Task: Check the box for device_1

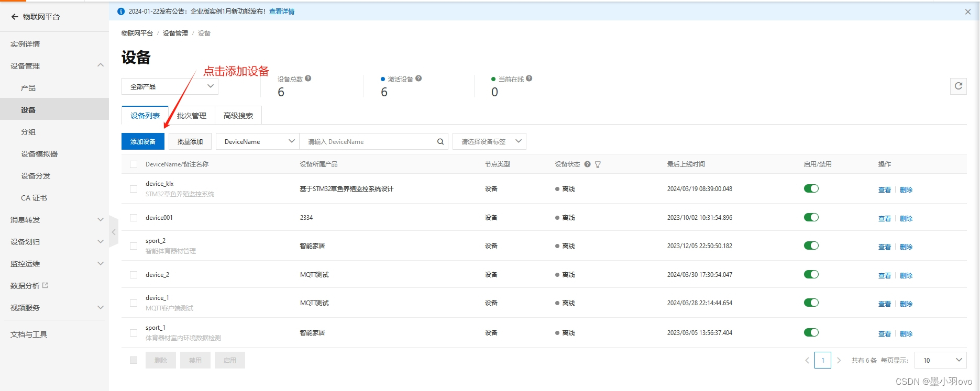Action: [x=134, y=303]
